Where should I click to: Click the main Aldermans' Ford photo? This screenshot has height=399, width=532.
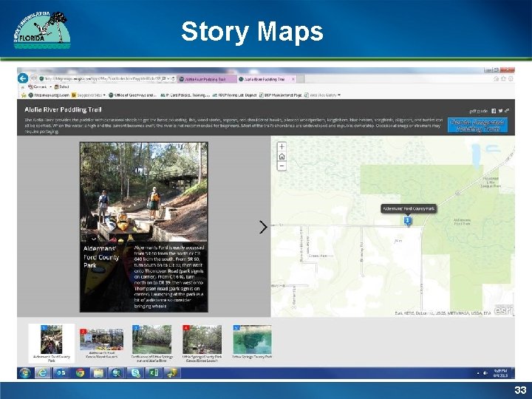(144, 191)
